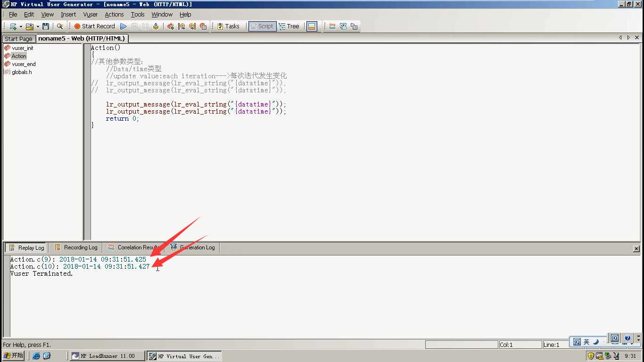The height and width of the screenshot is (362, 644).
Task: Click the Find magnifier toolbar icon
Action: click(60, 26)
